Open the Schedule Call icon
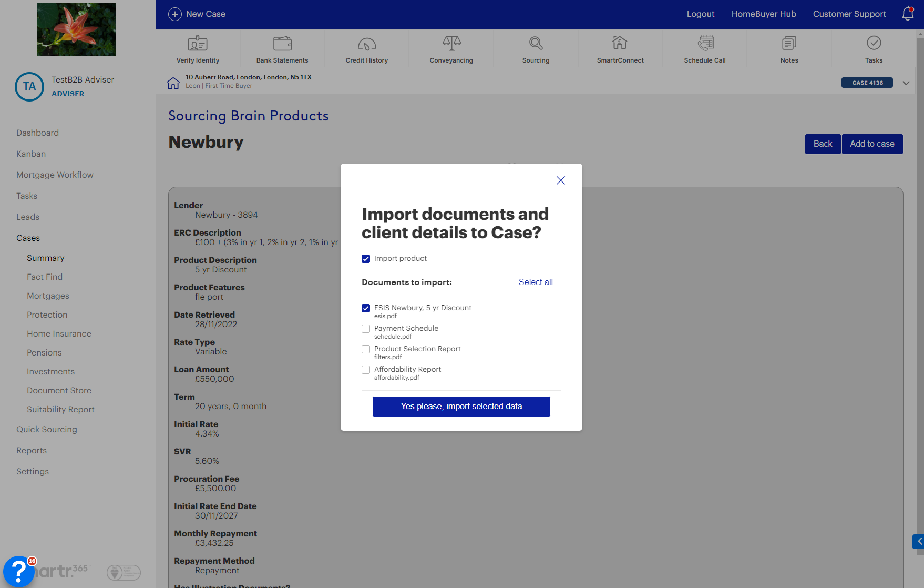The width and height of the screenshot is (924, 588). click(705, 43)
